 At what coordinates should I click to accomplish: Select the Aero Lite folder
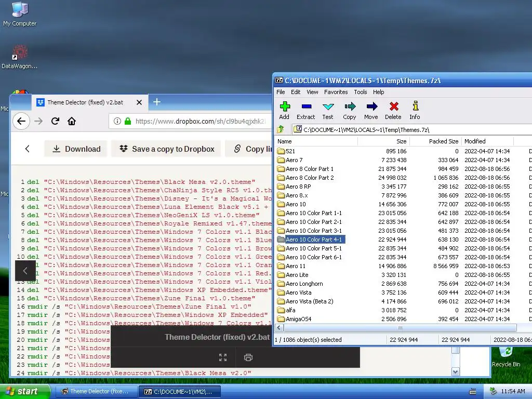click(293, 274)
